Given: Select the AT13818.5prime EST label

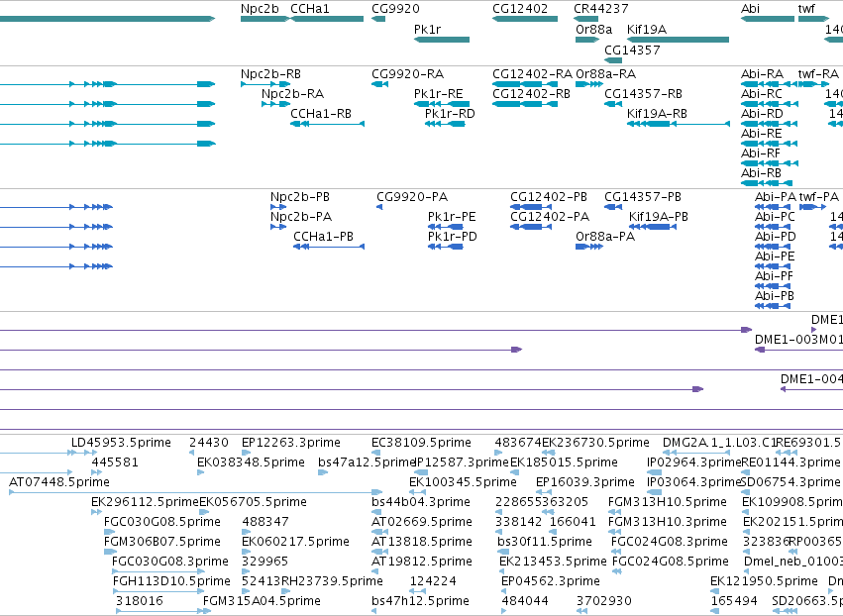Looking at the screenshot, I should pyautogui.click(x=422, y=542).
